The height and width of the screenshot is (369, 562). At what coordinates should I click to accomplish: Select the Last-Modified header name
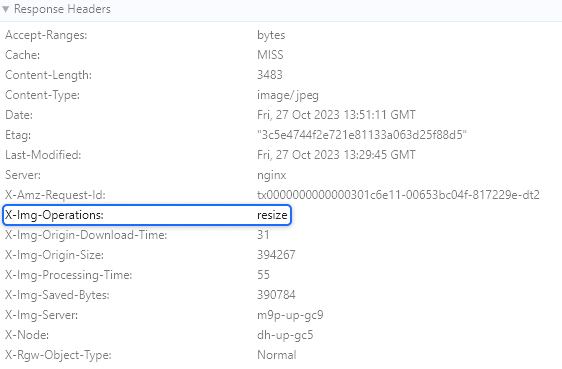[x=43, y=155]
